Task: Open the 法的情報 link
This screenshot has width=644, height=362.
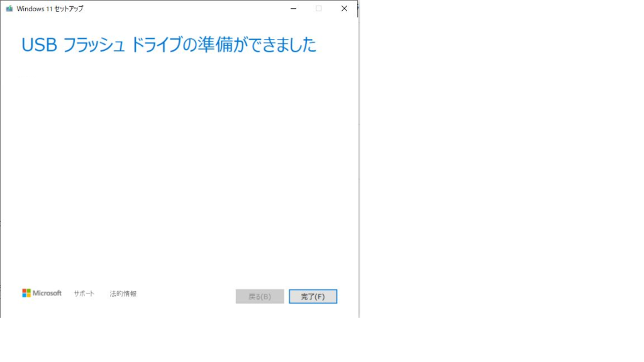Action: coord(123,293)
